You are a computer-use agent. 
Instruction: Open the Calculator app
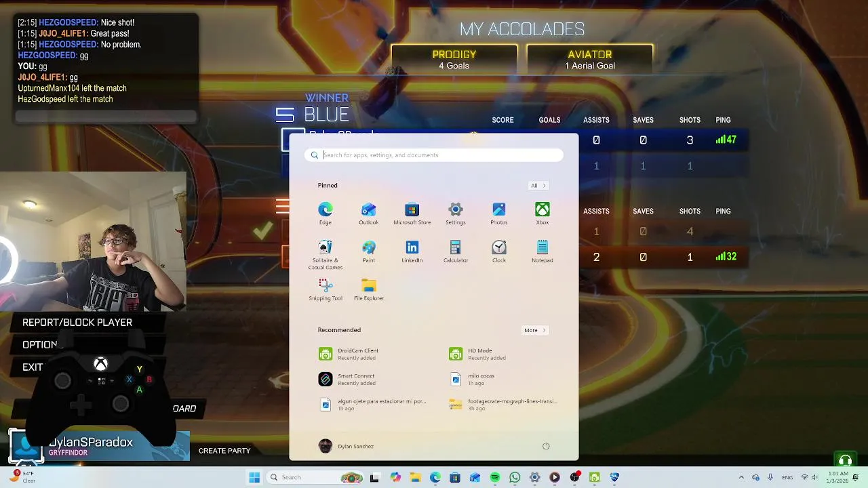(456, 251)
